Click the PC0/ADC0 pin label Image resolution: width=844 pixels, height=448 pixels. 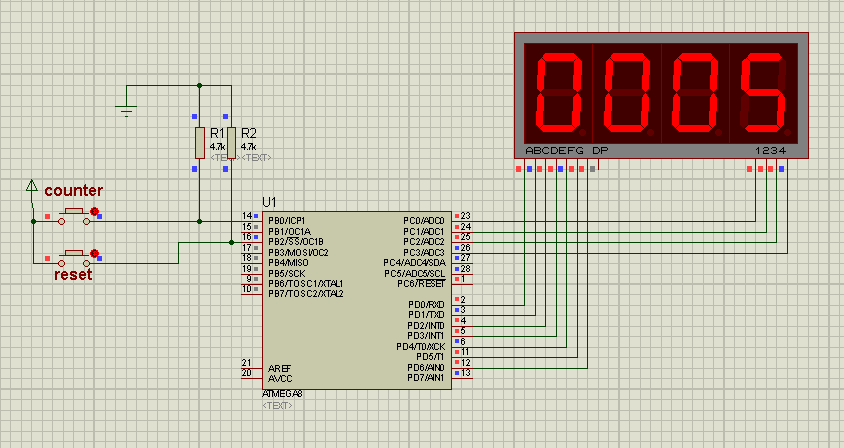coord(424,220)
